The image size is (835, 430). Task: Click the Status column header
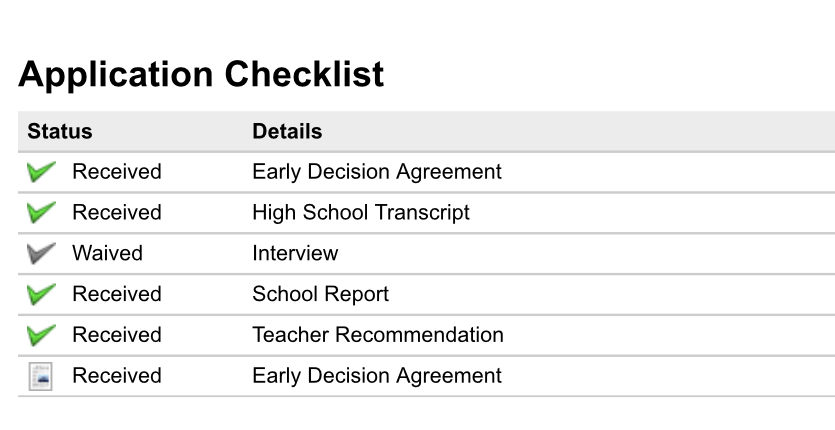pyautogui.click(x=60, y=131)
